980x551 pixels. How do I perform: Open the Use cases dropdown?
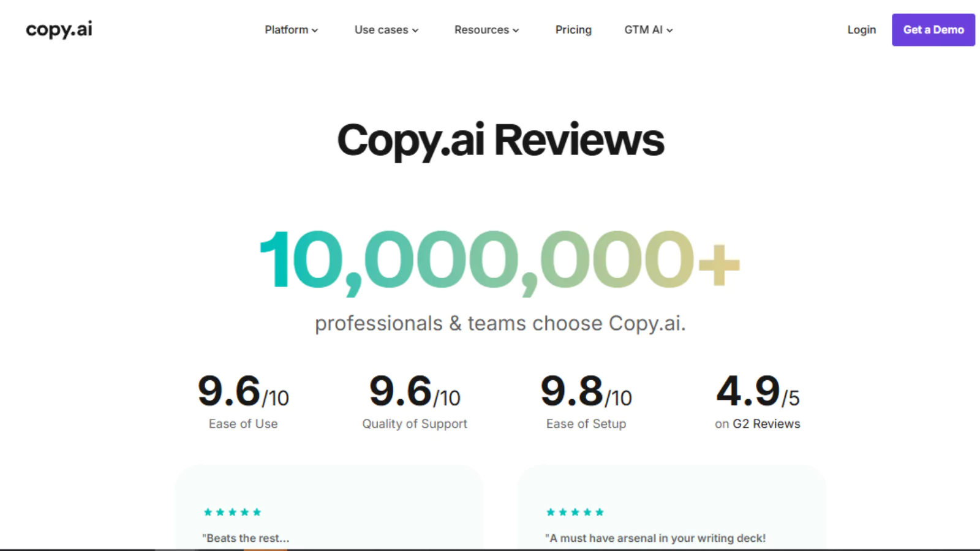pyautogui.click(x=381, y=29)
